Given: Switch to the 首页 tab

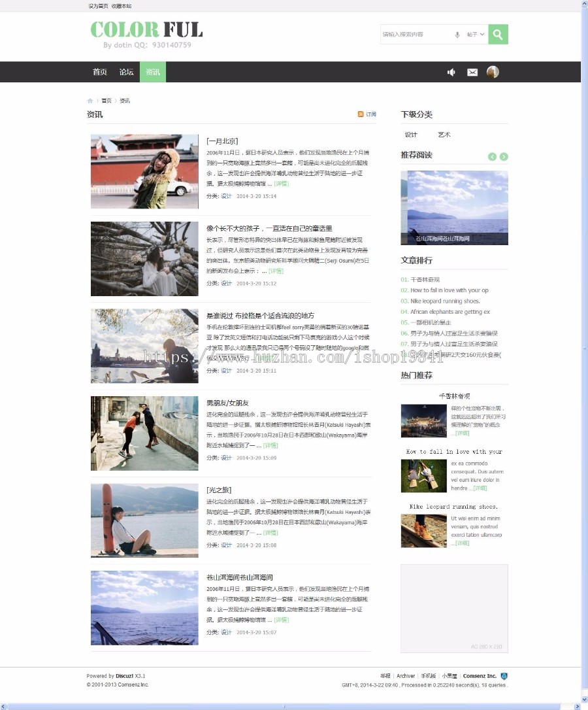Looking at the screenshot, I should pyautogui.click(x=99, y=73).
